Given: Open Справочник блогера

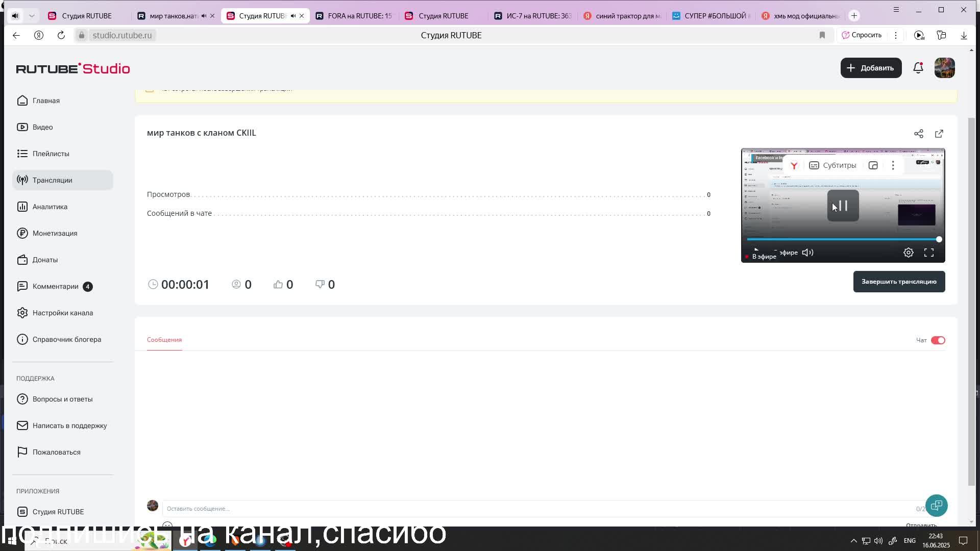Looking at the screenshot, I should tap(62, 339).
